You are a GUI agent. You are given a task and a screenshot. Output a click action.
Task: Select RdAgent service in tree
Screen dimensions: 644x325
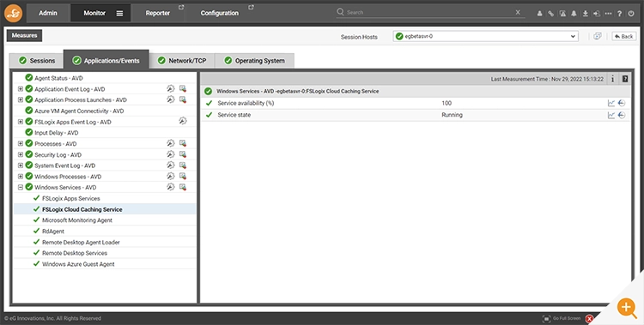coord(53,232)
